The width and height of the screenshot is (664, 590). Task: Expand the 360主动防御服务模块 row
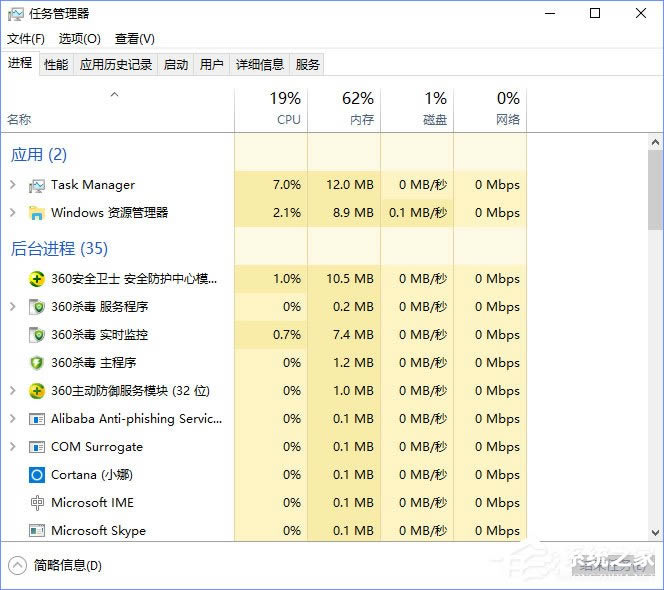coord(13,391)
